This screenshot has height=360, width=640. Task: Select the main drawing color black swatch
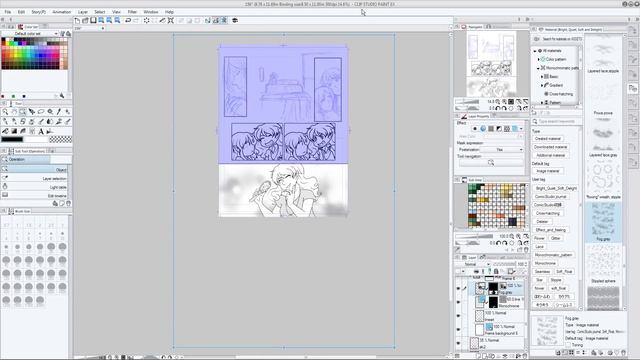(x=12, y=140)
